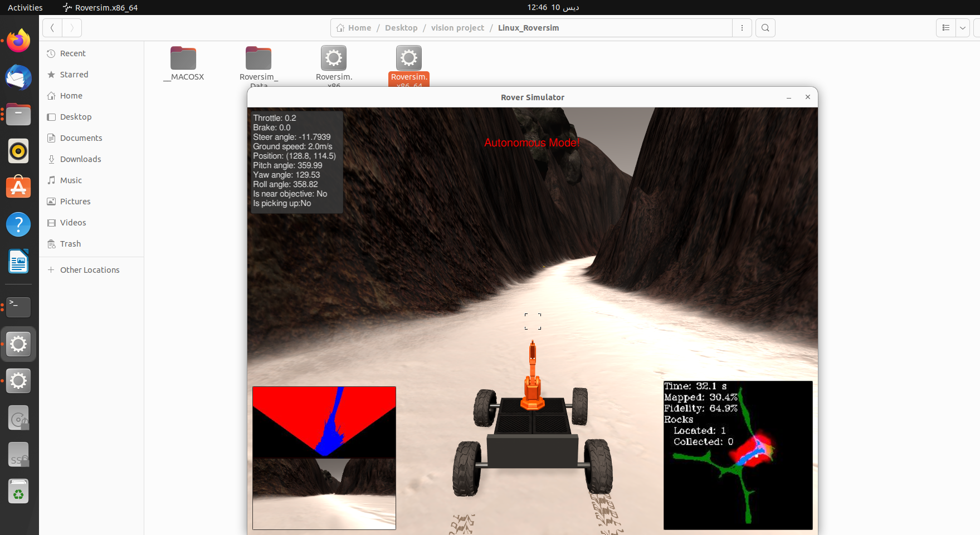This screenshot has width=980, height=535.
Task: Launch Thunderbird mail from the dock
Action: [18, 77]
